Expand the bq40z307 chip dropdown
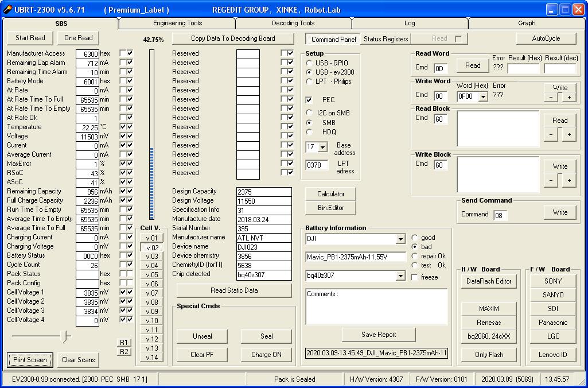Screen dimensions: 588x388 tap(401, 276)
